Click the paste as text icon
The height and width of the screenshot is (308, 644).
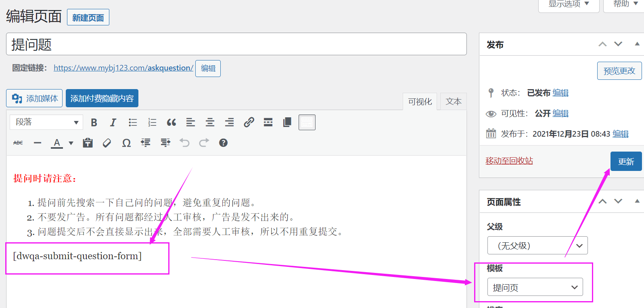coord(88,143)
